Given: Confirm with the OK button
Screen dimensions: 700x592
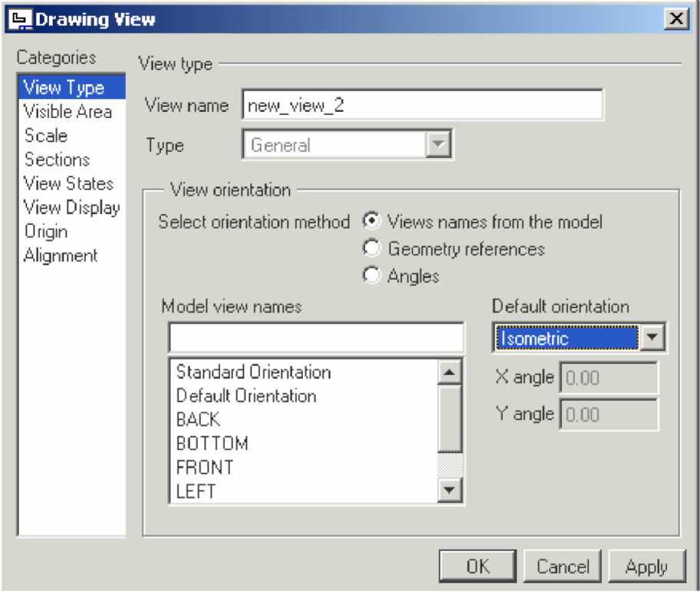Looking at the screenshot, I should 478,566.
